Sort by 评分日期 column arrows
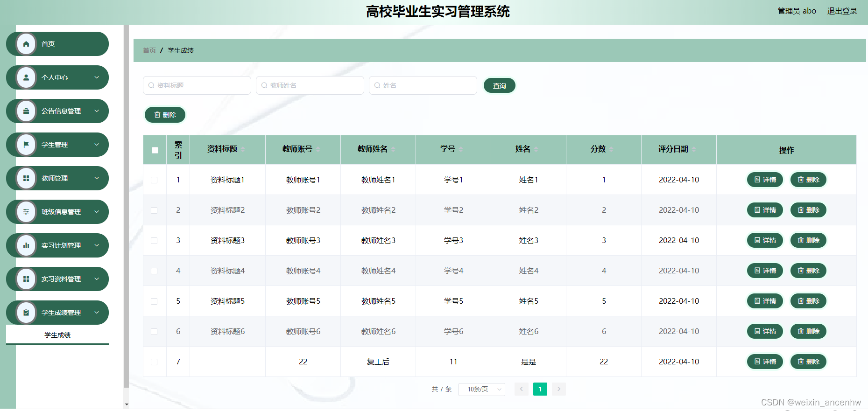This screenshot has height=411, width=868. click(x=694, y=149)
